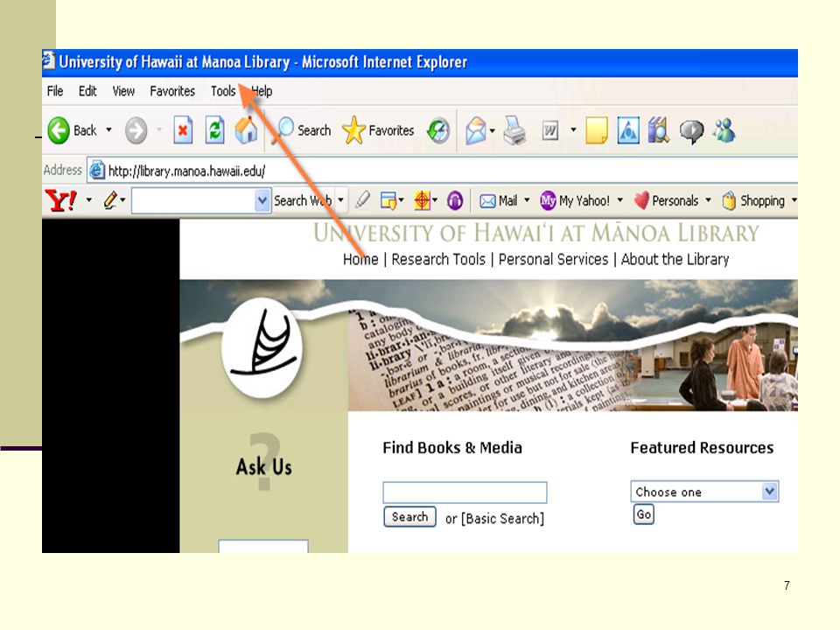Print the page with printer icon
Viewport: 840px width, 630px height.
(x=514, y=130)
